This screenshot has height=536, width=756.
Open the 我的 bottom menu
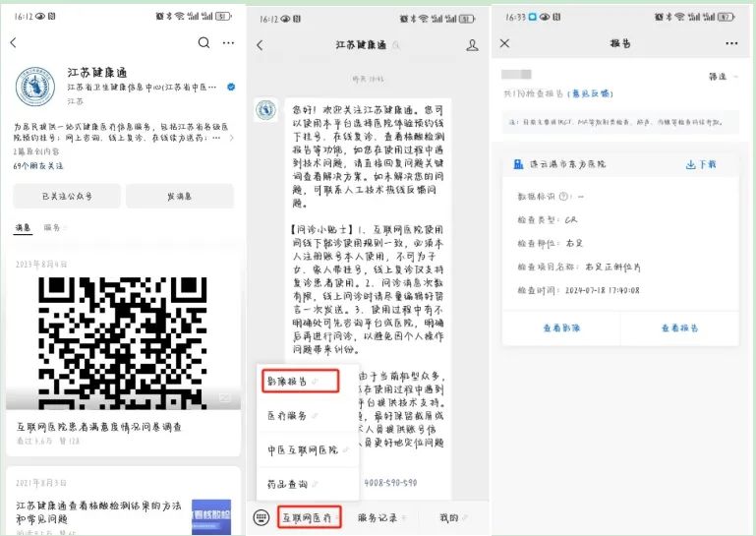pyautogui.click(x=449, y=517)
